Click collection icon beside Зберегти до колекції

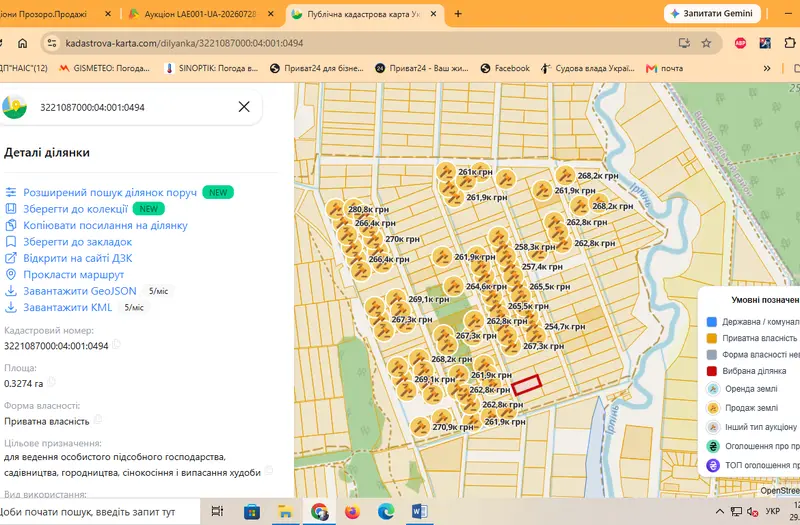(11, 209)
